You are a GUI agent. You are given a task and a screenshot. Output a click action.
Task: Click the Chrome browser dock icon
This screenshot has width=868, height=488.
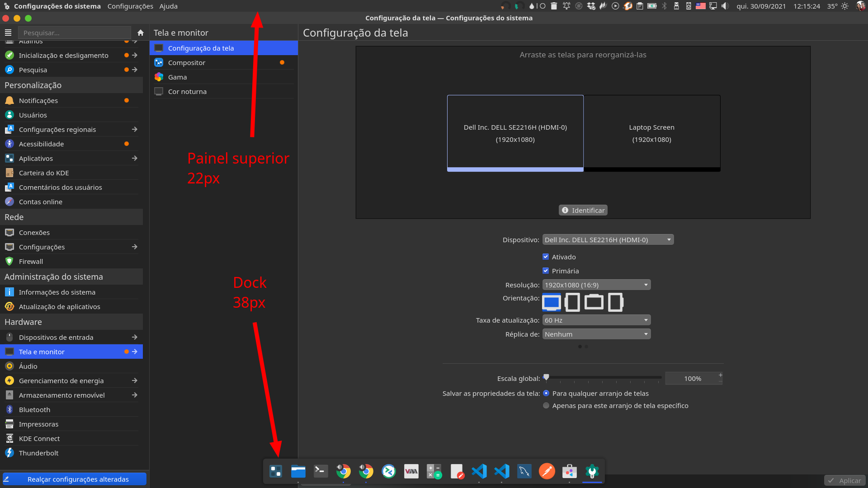344,471
